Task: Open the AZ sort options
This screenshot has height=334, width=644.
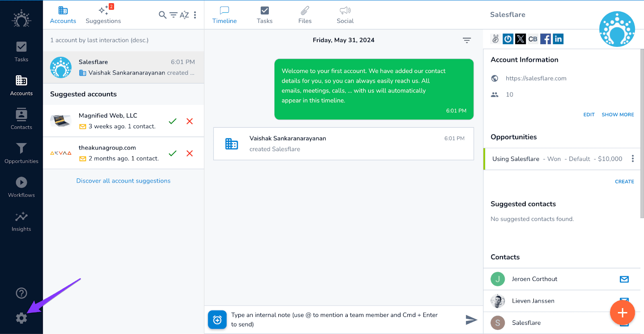Action: tap(184, 15)
